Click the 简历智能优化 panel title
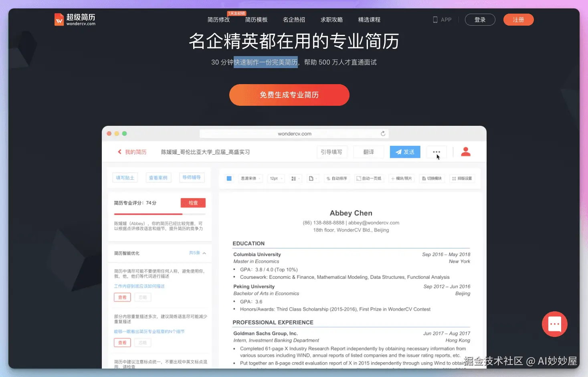 (127, 253)
